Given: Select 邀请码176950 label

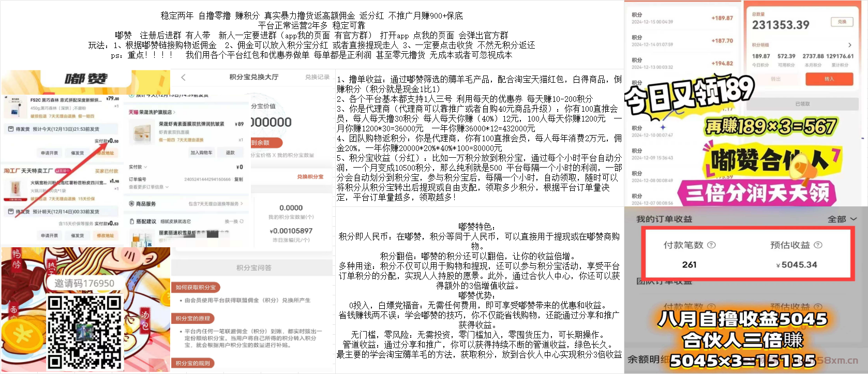Looking at the screenshot, I should 84,283.
